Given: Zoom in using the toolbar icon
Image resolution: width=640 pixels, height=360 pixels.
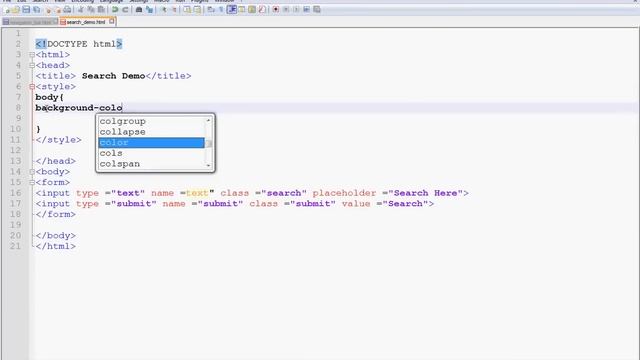Looking at the screenshot, I should 164,9.
